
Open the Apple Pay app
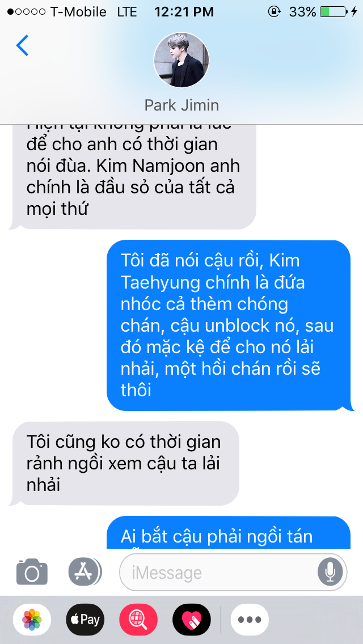(x=85, y=620)
